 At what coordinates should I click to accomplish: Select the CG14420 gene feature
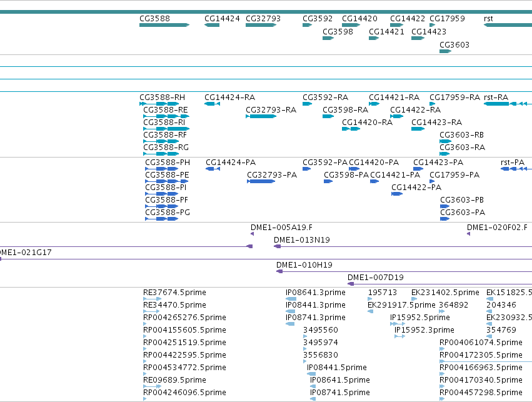click(x=351, y=25)
